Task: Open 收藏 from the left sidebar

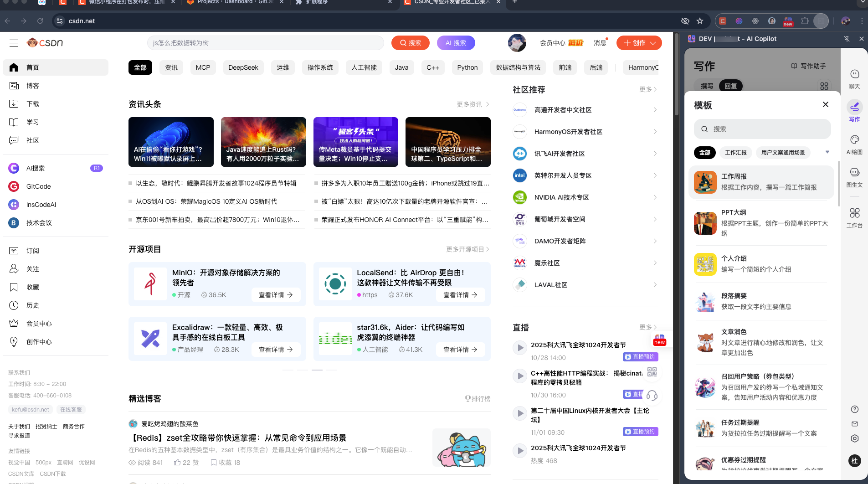Action: pos(32,287)
